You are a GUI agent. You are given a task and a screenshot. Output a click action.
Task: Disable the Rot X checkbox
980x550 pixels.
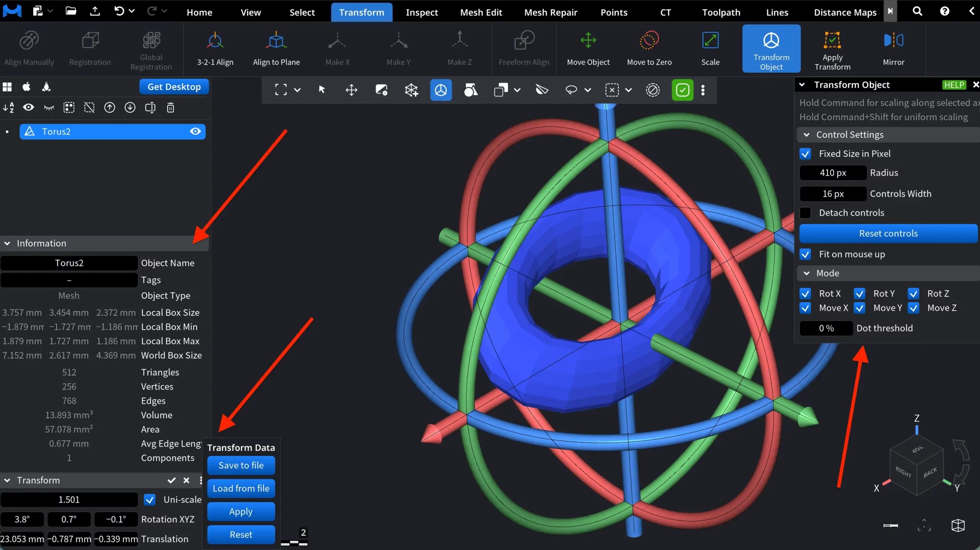(x=805, y=293)
